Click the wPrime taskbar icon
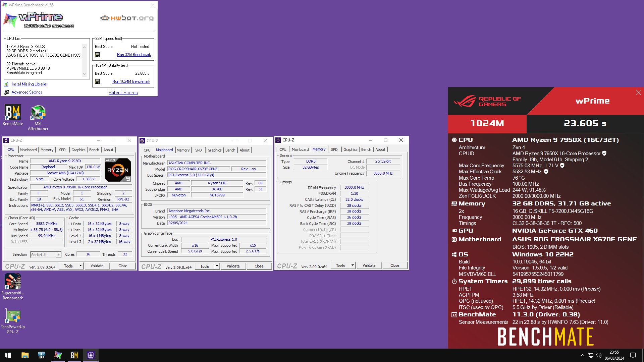This screenshot has width=644, height=362. pos(58,355)
